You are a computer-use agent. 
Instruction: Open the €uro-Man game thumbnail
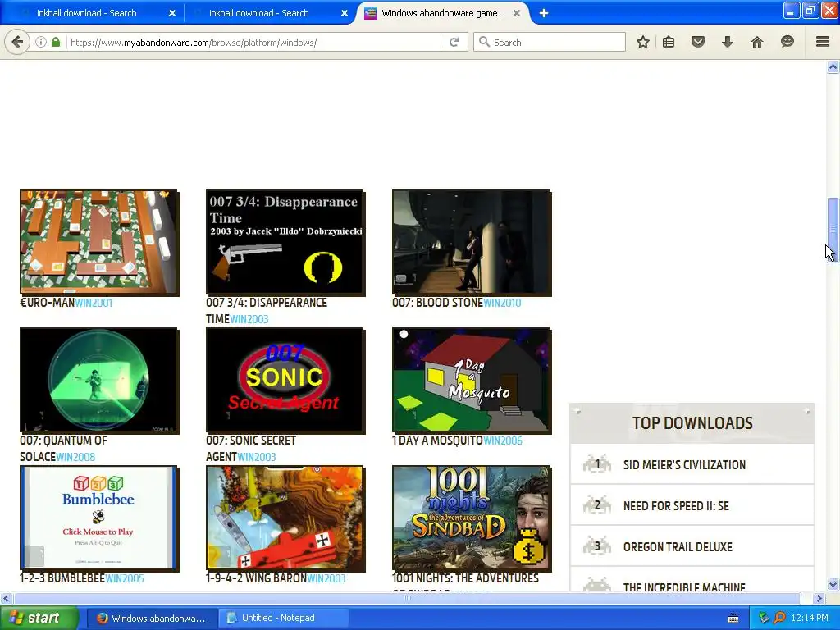click(x=99, y=243)
